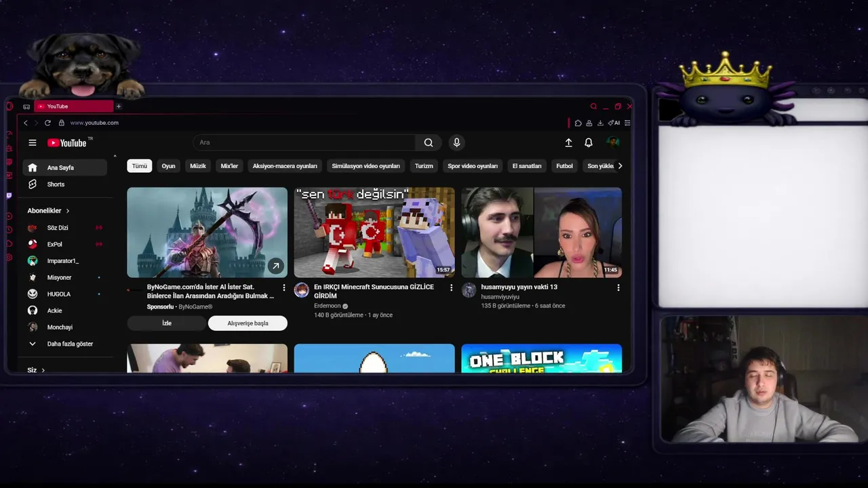Open Opera extensions puzzle icon
Screen dimensions: 868x488
tap(578, 123)
